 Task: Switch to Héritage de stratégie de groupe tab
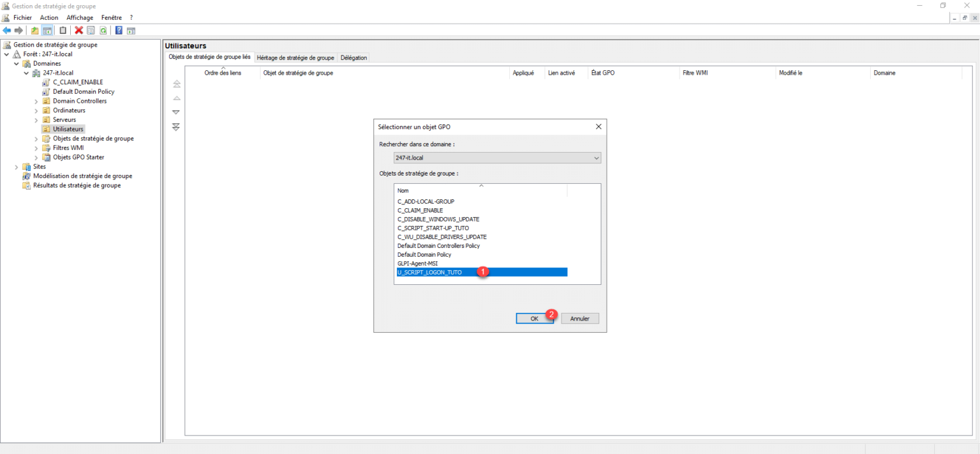click(x=295, y=57)
